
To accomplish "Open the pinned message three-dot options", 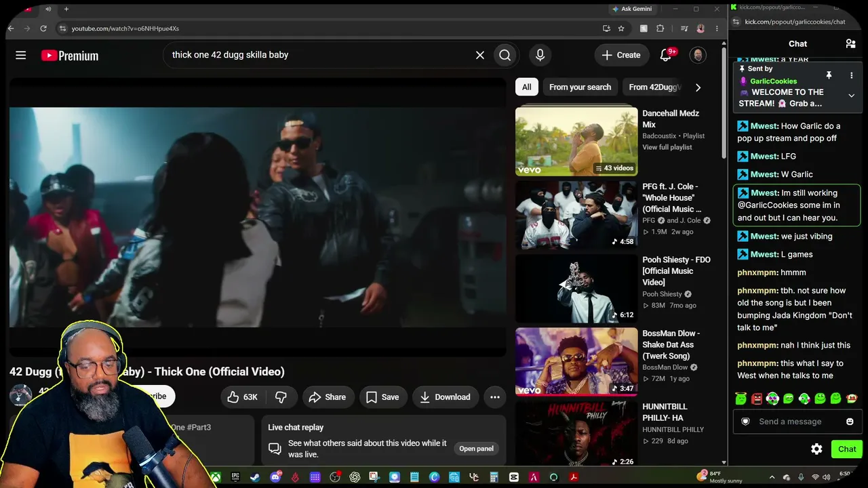I will (852, 75).
